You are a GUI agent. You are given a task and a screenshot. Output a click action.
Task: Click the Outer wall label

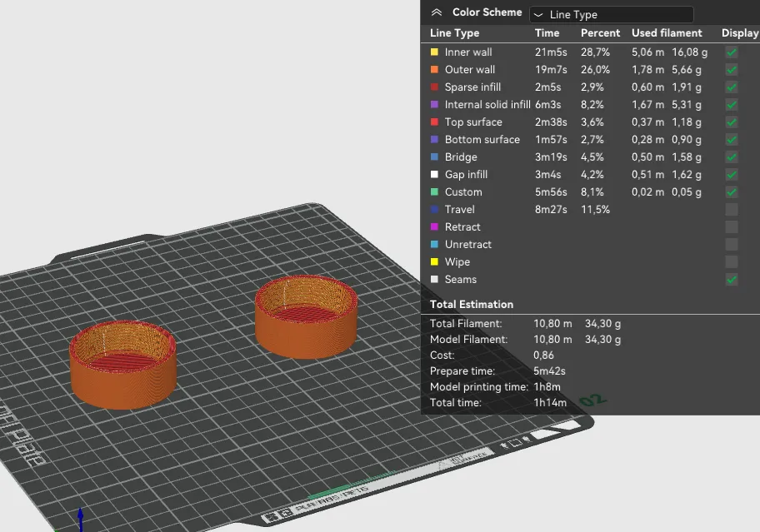pyautogui.click(x=470, y=70)
